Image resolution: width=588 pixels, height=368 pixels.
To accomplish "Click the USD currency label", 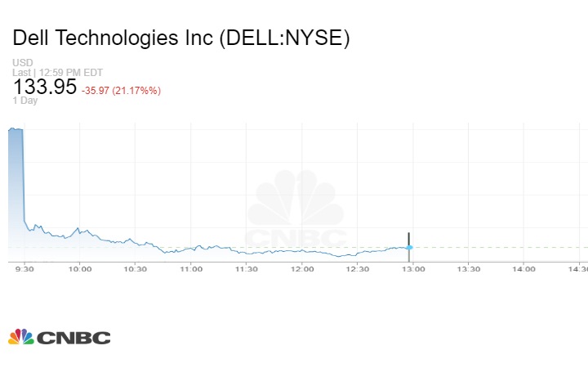I will click(x=22, y=63).
